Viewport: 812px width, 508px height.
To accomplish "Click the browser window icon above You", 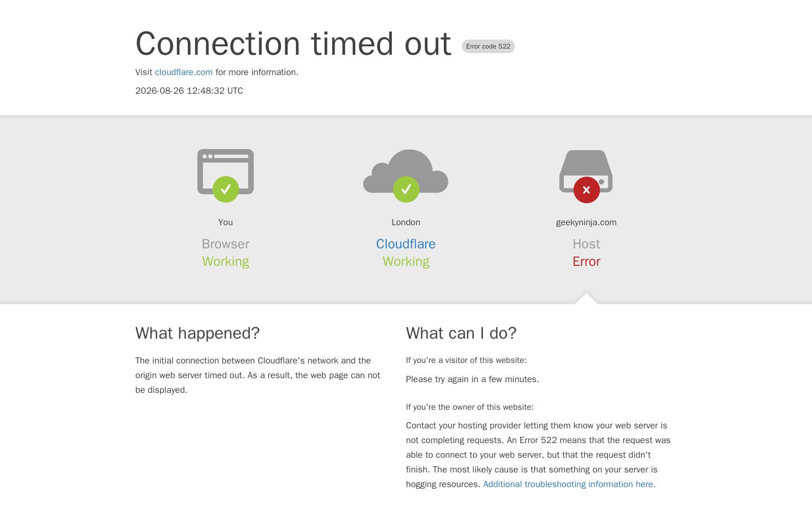I will coord(226,172).
